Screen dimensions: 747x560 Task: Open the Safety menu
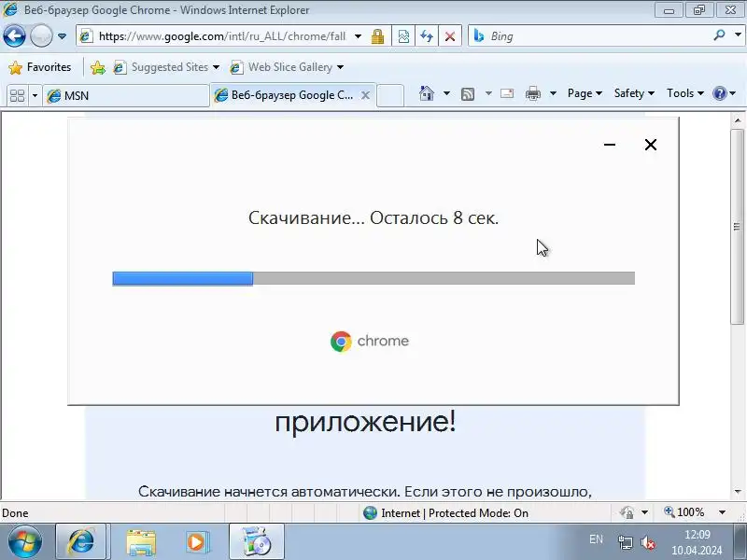[x=634, y=93]
